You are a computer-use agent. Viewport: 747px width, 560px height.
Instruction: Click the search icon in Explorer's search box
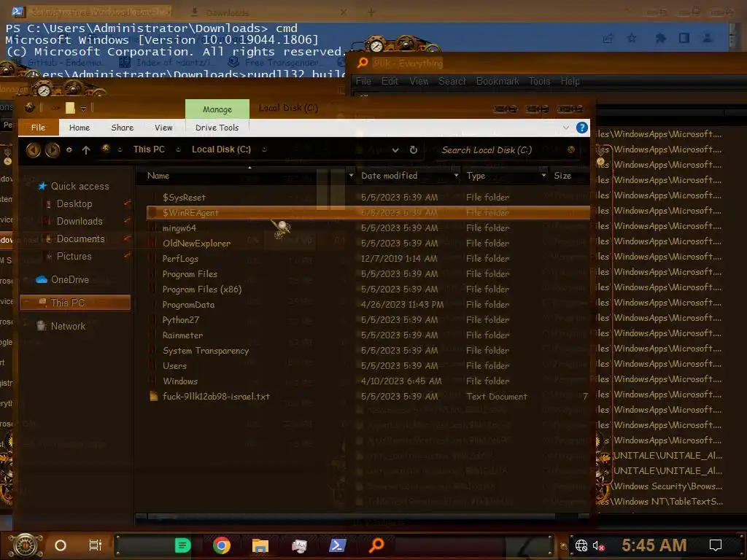[570, 149]
